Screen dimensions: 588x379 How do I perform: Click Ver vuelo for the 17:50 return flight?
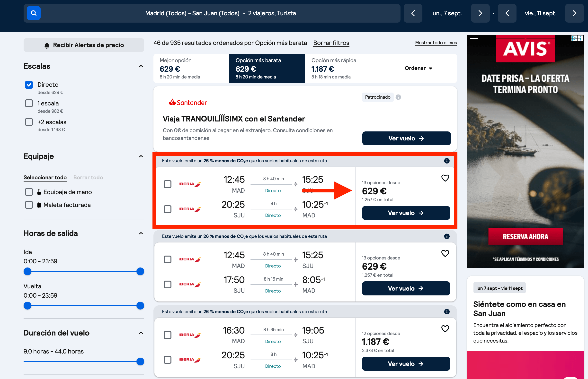[x=406, y=288]
